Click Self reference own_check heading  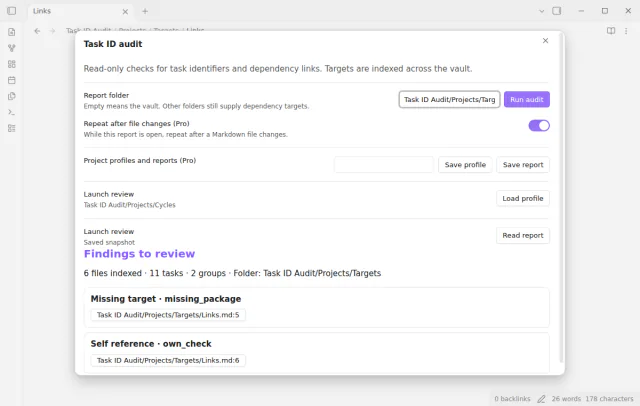(x=151, y=344)
